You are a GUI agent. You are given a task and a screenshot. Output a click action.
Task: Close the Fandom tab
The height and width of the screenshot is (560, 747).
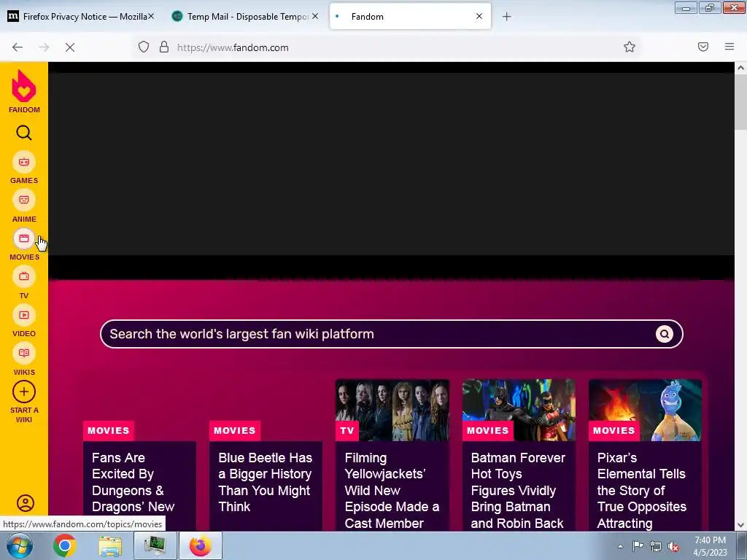tap(479, 16)
